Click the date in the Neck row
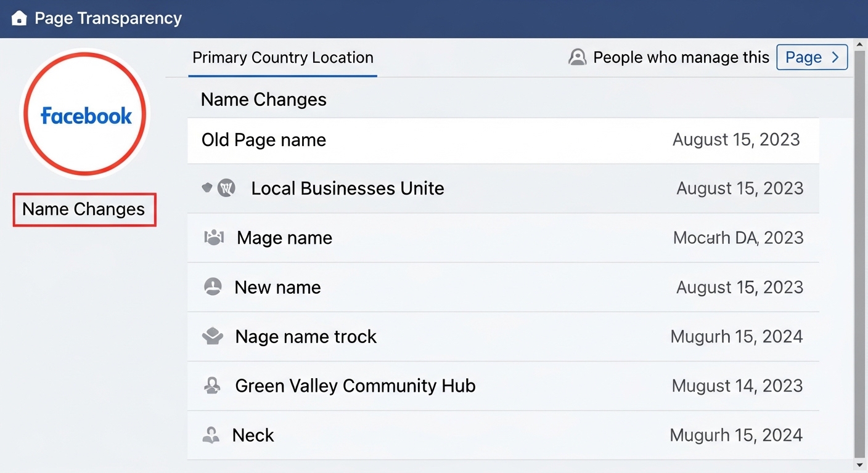868x473 pixels. [736, 435]
